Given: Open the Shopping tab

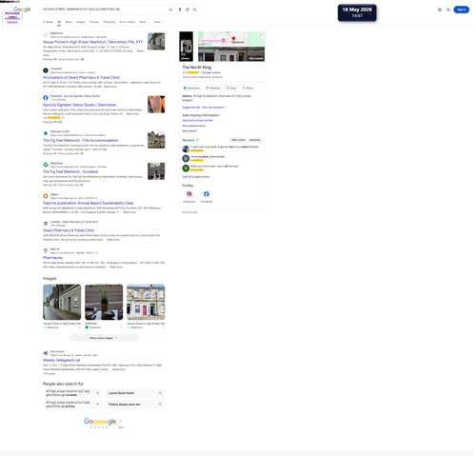Looking at the screenshot, I should click(x=109, y=22).
